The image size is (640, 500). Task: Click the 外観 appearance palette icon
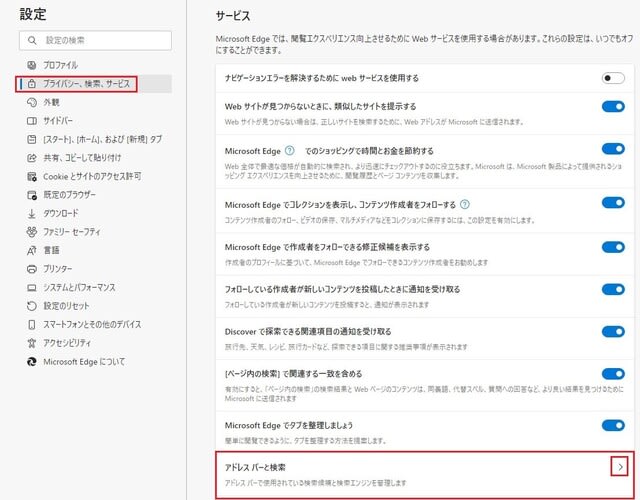point(31,102)
